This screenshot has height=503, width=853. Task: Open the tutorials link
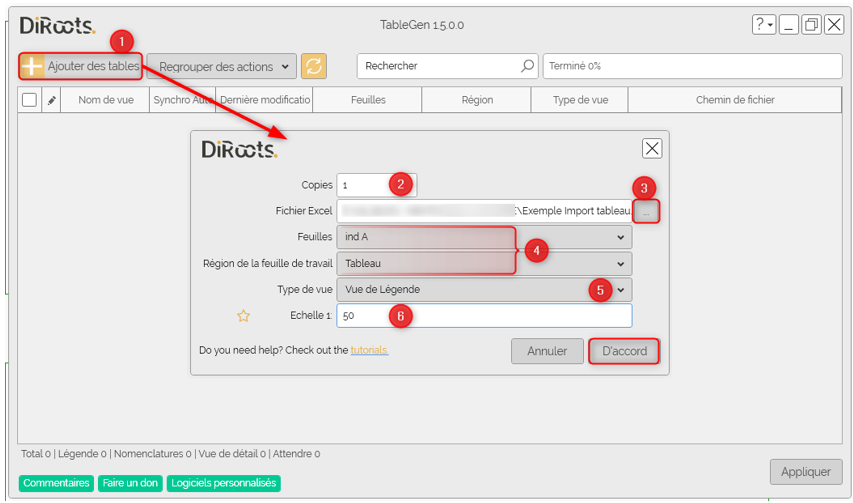pyautogui.click(x=368, y=351)
